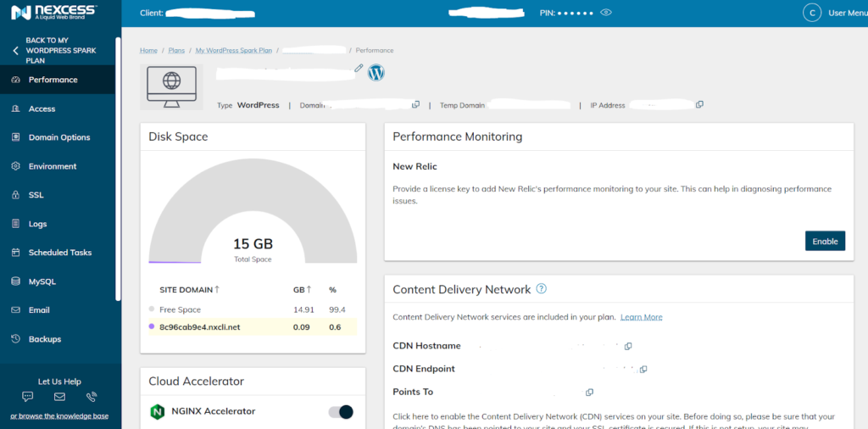Click the NGINX logo icon
Viewport: 868px width, 429px height.
point(157,412)
